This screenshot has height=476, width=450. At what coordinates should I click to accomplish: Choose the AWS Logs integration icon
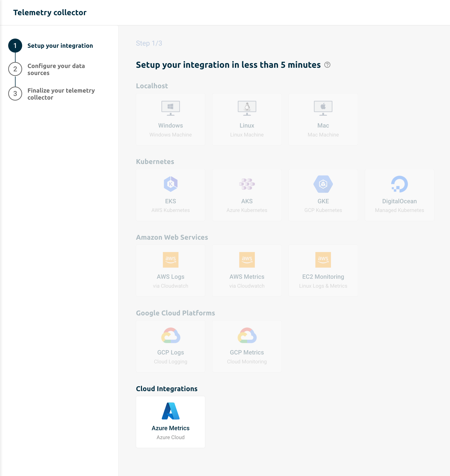point(171,260)
